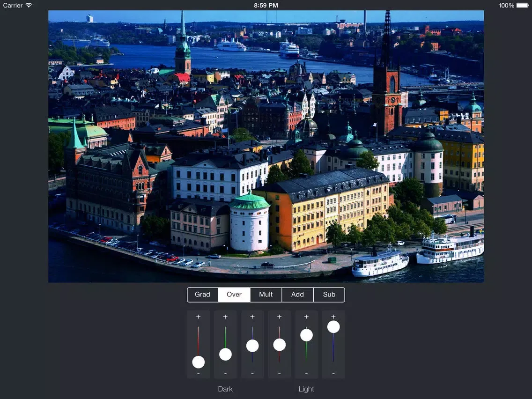This screenshot has height=399, width=532.
Task: Tap the plus sign on Light green slider
Action: pyautogui.click(x=306, y=317)
